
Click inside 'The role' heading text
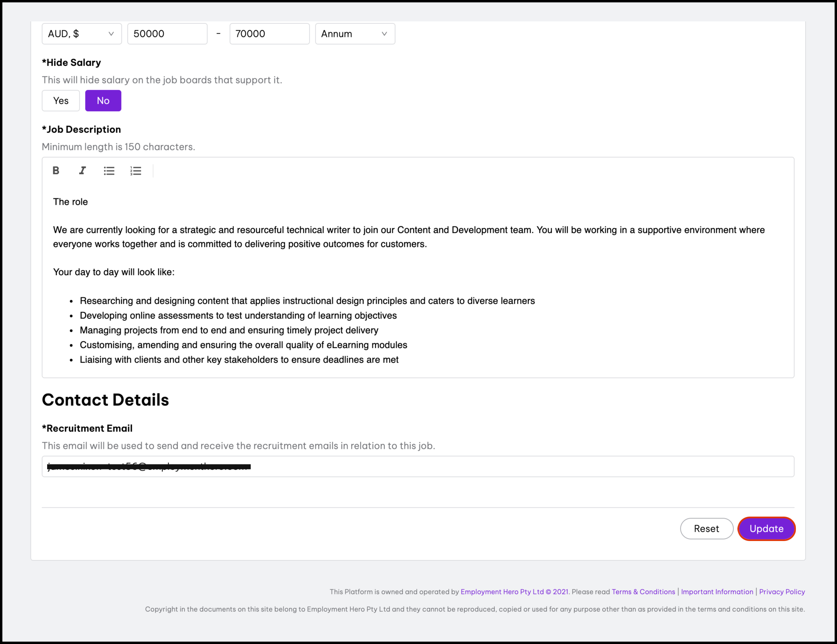coord(71,202)
